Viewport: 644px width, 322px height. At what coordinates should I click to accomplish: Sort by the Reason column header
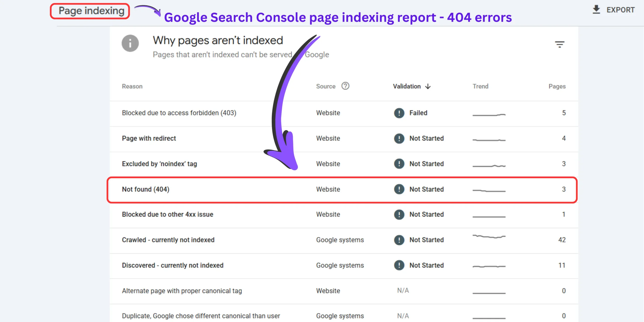(132, 86)
